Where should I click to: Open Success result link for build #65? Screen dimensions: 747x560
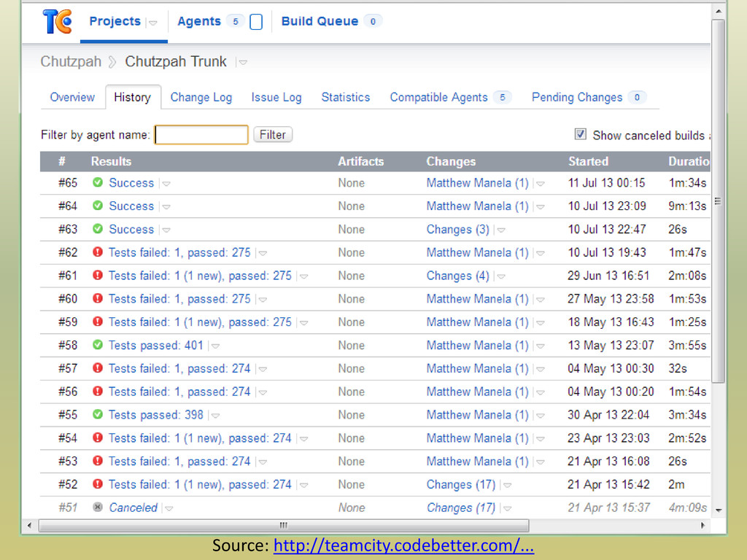[131, 183]
